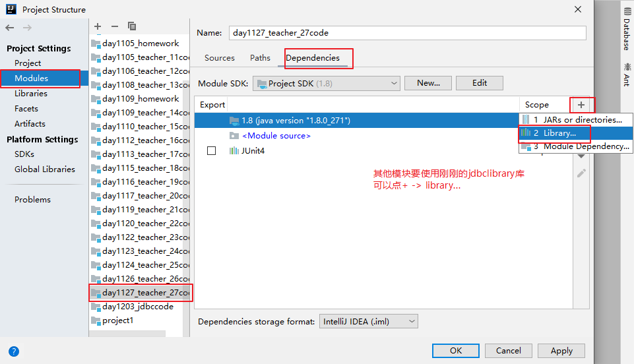Click the Cancel button
This screenshot has height=364, width=634.
tap(508, 351)
